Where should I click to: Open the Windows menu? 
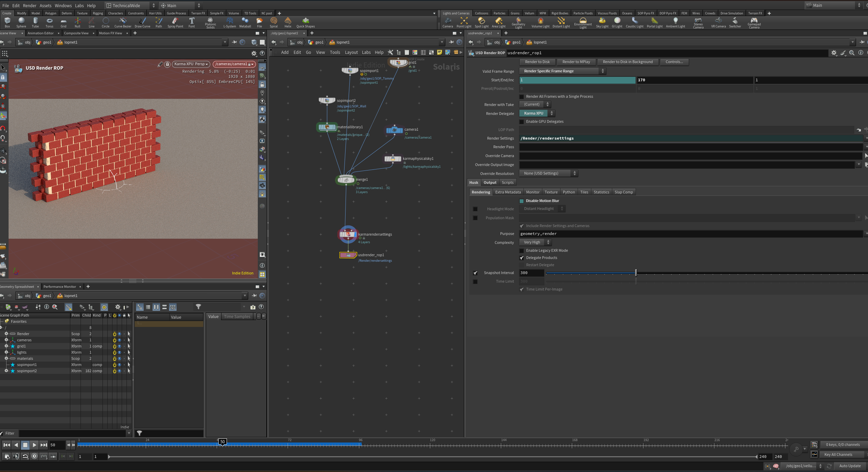63,5
